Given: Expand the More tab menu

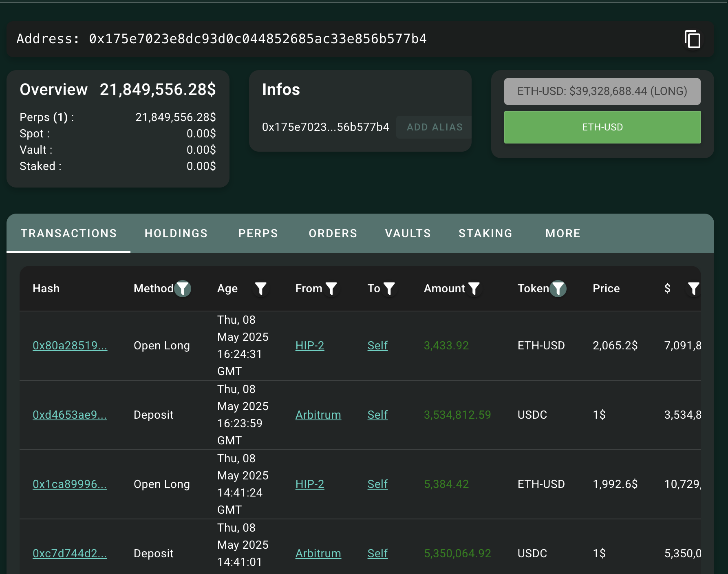Looking at the screenshot, I should point(563,233).
